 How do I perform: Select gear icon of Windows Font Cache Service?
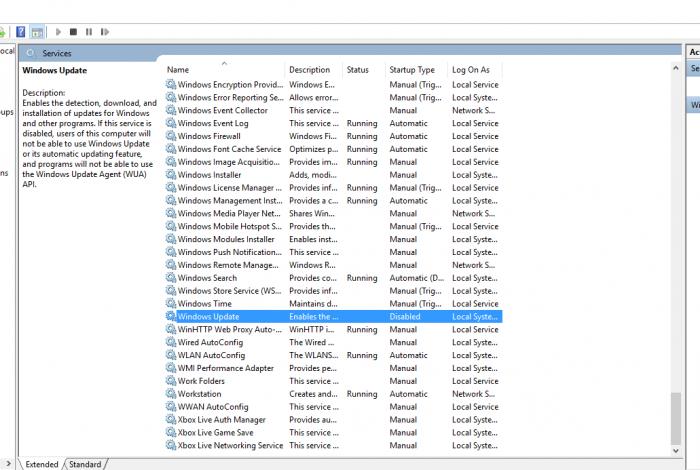tap(171, 149)
